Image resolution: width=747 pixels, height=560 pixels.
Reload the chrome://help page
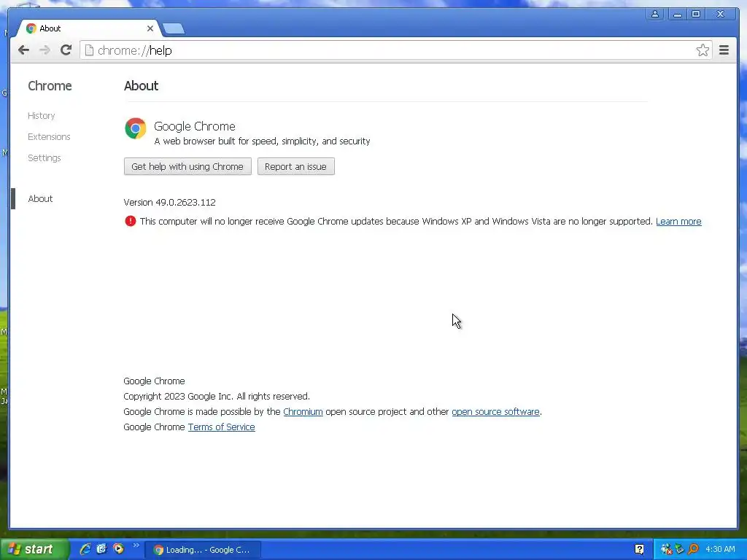[x=66, y=50]
